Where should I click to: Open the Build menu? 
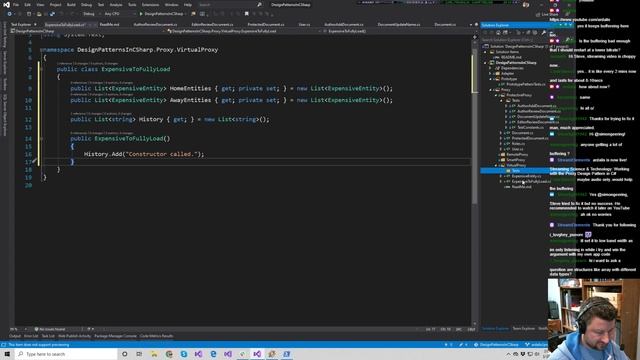tap(71, 5)
